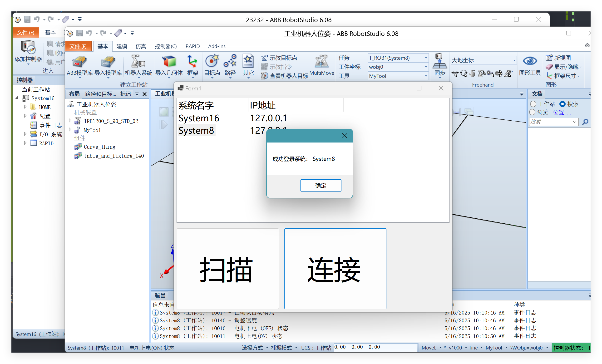The width and height of the screenshot is (602, 364).
Task: Click the save icon in 工业机器人位姿 window
Action: [x=79, y=33]
